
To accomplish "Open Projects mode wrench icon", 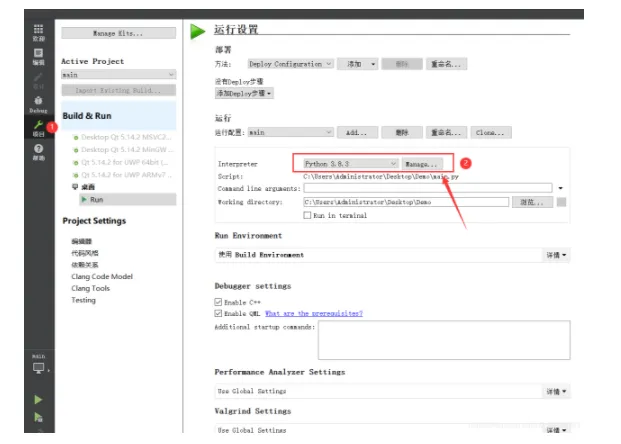I will point(38,128).
